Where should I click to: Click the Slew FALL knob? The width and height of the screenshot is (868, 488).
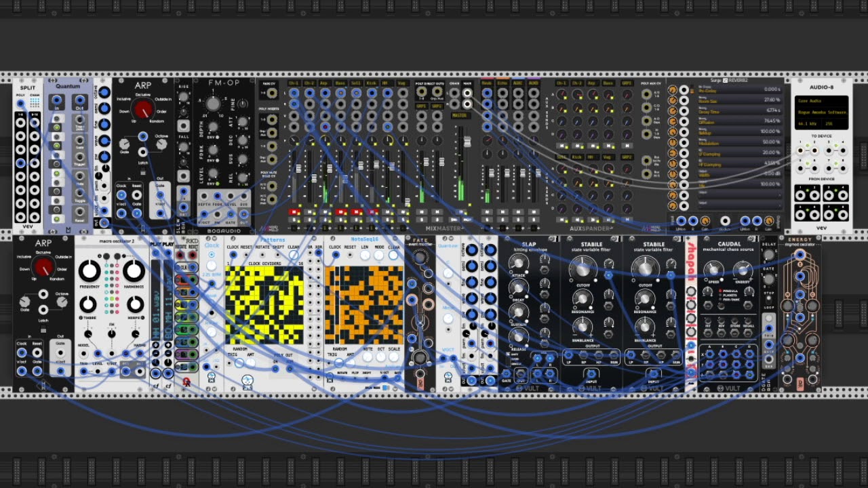(183, 146)
